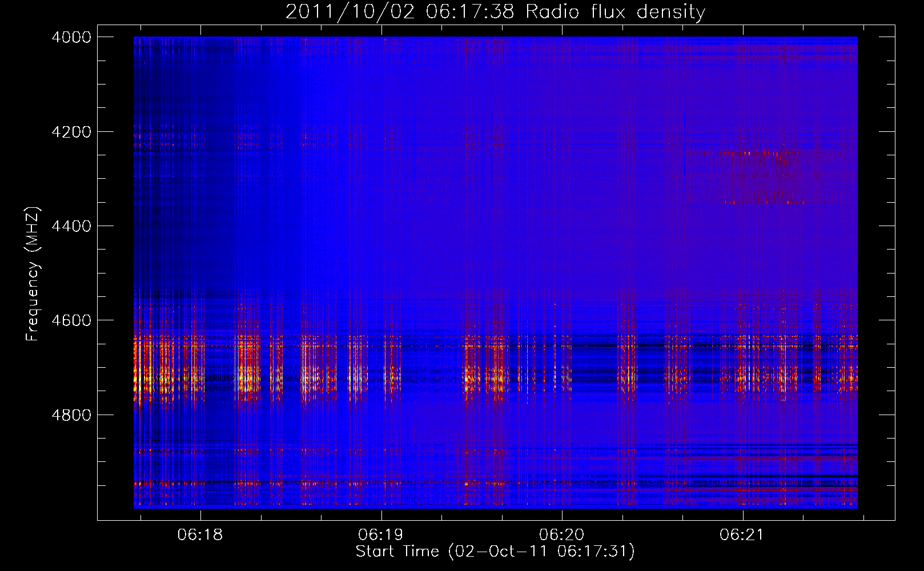924x571 pixels.
Task: Click the 06:18 time tick label
Action: click(x=200, y=535)
